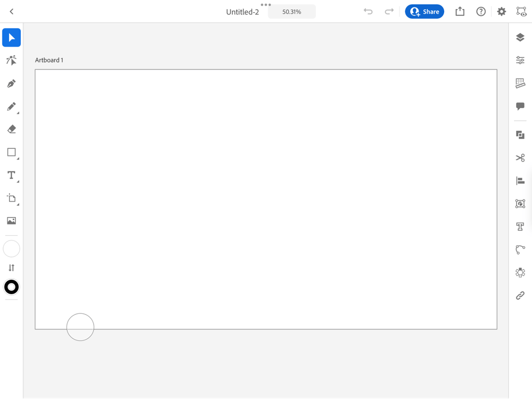Tap the three-dot handle above the title

tap(265, 5)
